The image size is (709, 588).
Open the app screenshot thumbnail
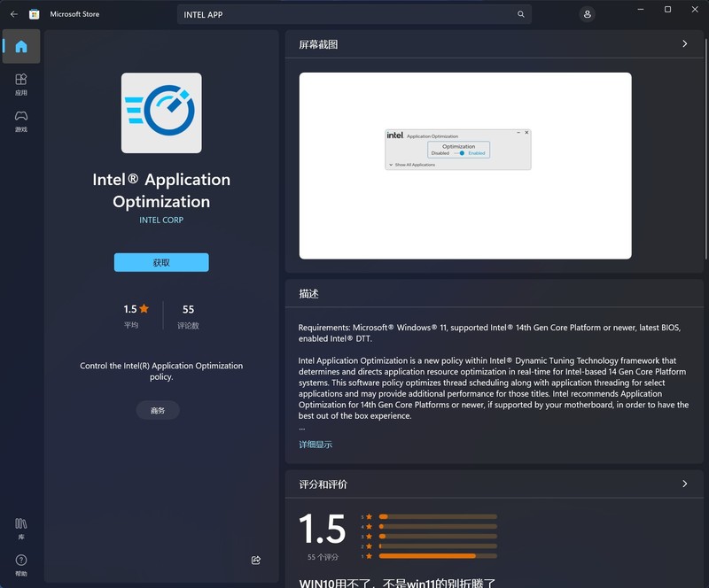click(465, 166)
